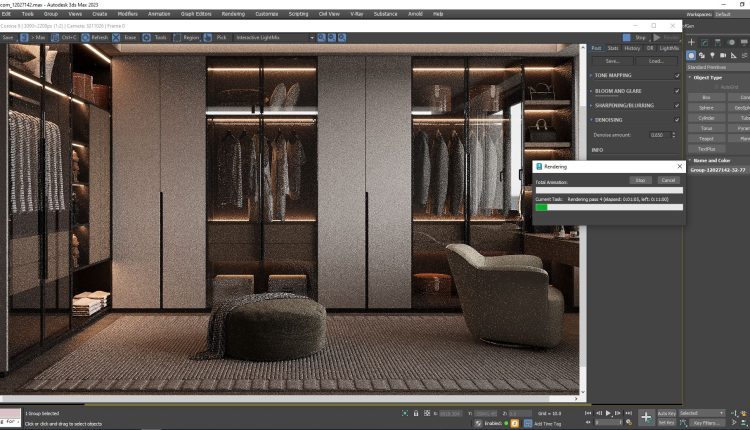Click the Save... post settings button
This screenshot has width=750, height=430.
[613, 61]
